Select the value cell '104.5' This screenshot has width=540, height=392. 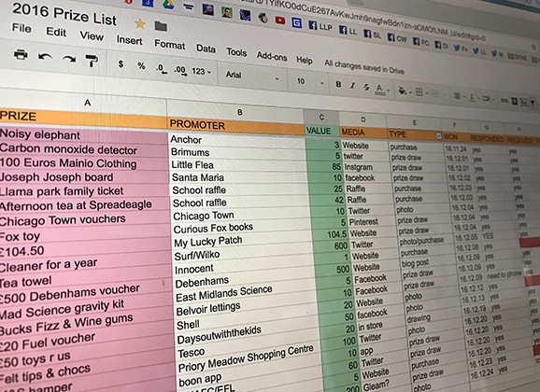331,234
